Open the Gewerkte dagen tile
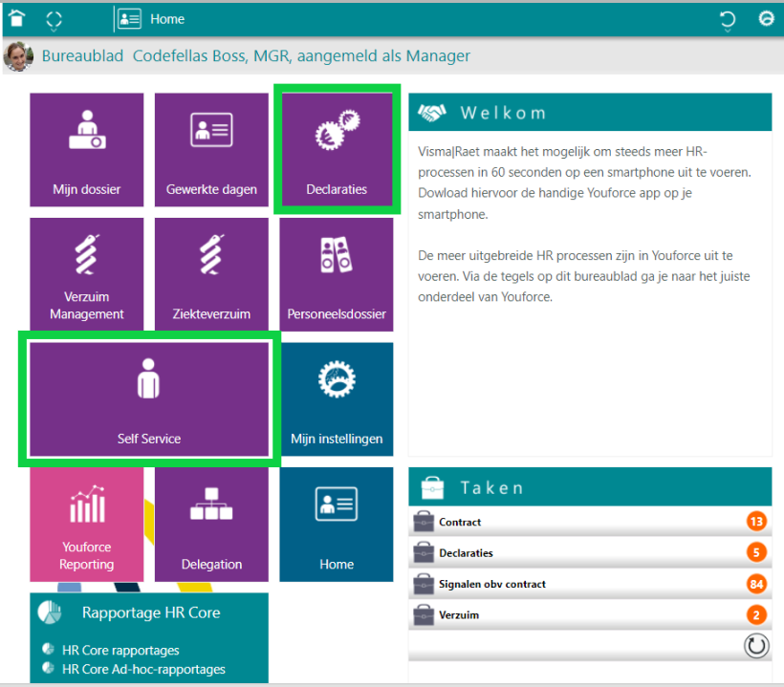Screen dimensions: 784x687 click(x=211, y=149)
